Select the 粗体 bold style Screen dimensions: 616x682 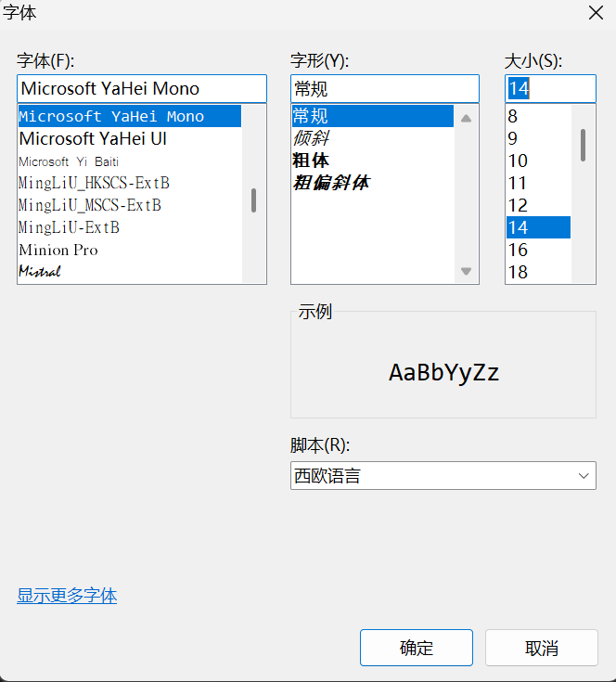click(x=311, y=161)
